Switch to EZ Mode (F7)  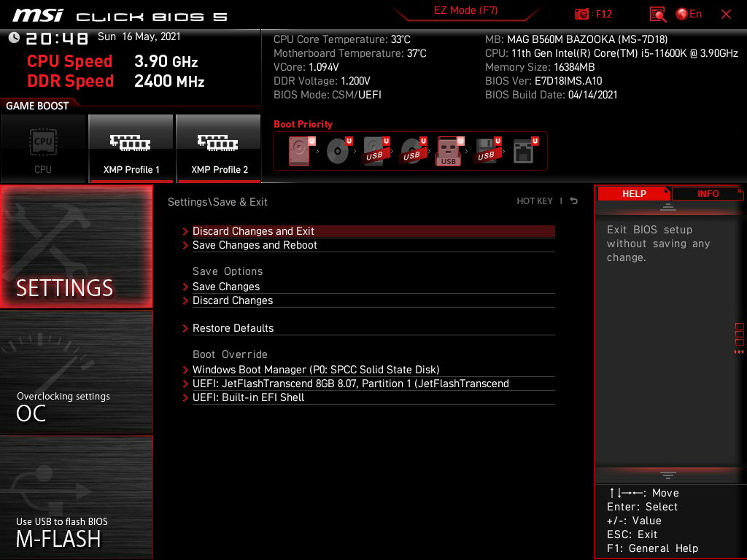[x=465, y=10]
